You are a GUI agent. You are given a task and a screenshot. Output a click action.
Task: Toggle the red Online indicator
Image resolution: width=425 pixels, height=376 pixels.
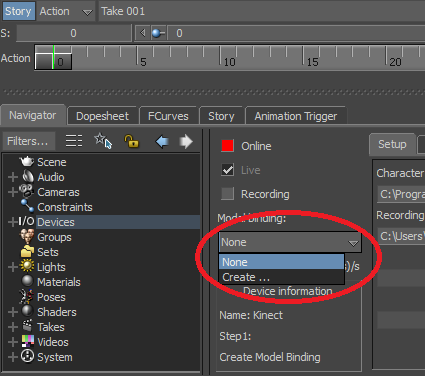point(227,146)
